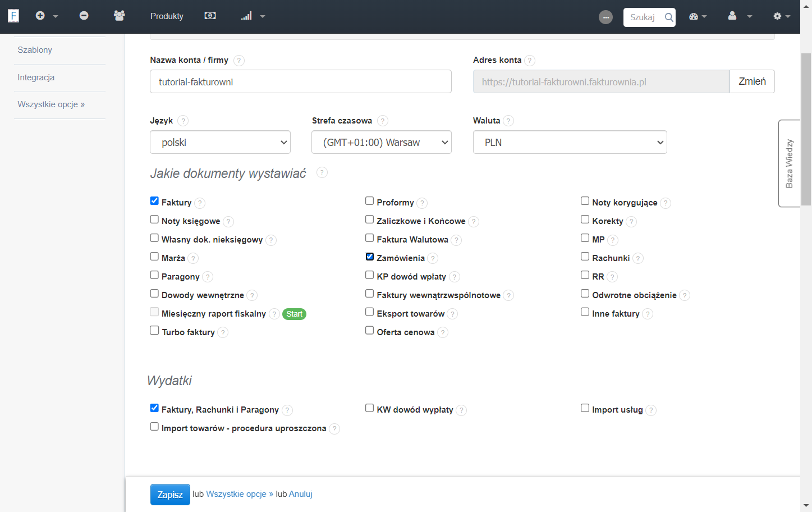
Task: Follow the Wszystkie opcje » link beside Zapisz
Action: click(240, 494)
